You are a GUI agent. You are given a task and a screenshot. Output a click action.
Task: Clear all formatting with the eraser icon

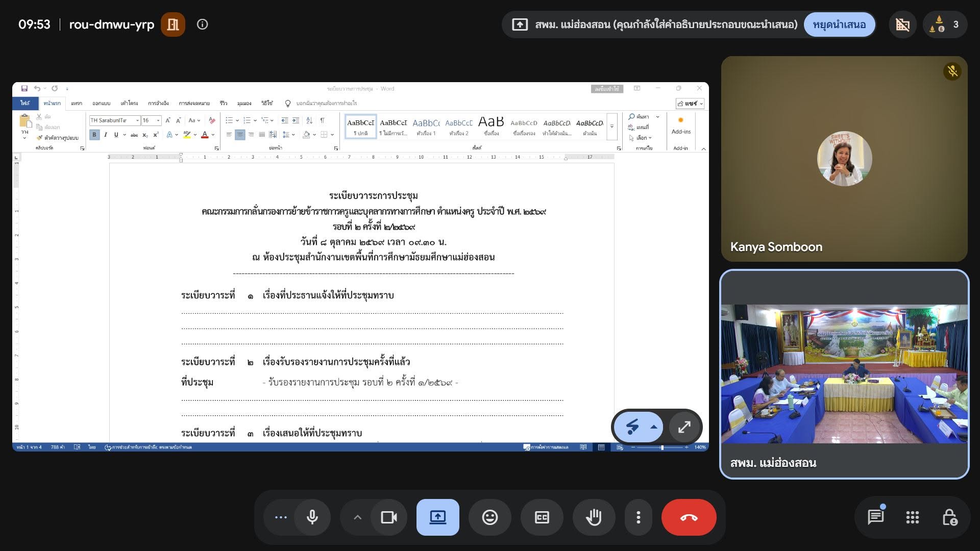click(212, 120)
